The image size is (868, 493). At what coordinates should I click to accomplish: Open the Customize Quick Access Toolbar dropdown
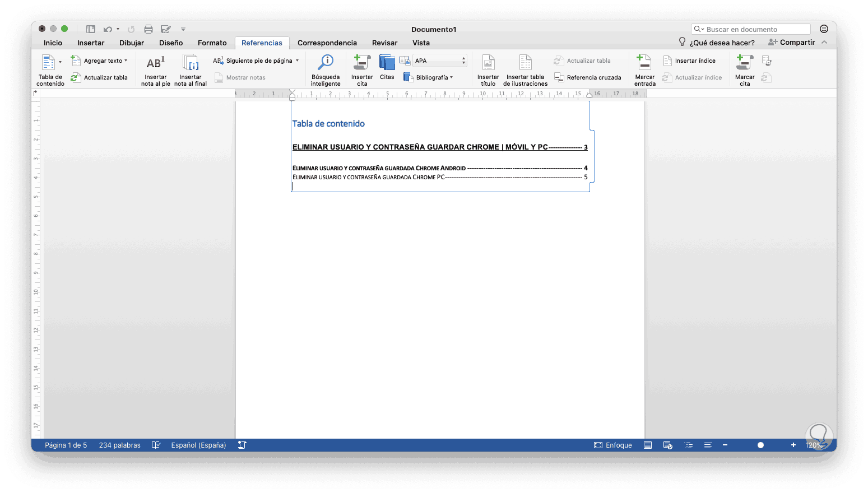[x=183, y=29]
